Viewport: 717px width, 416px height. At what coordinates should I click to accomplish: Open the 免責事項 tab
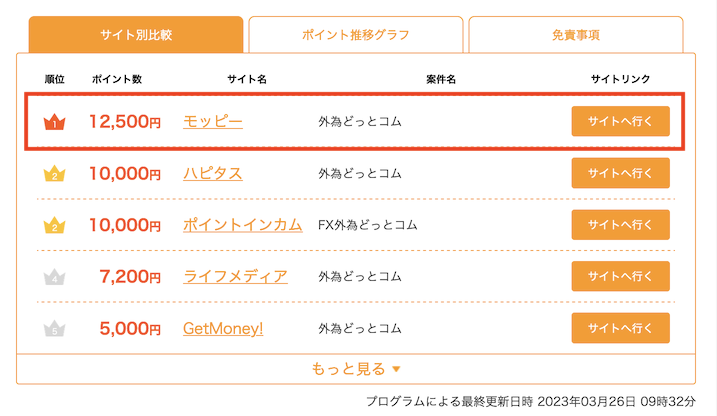point(576,35)
